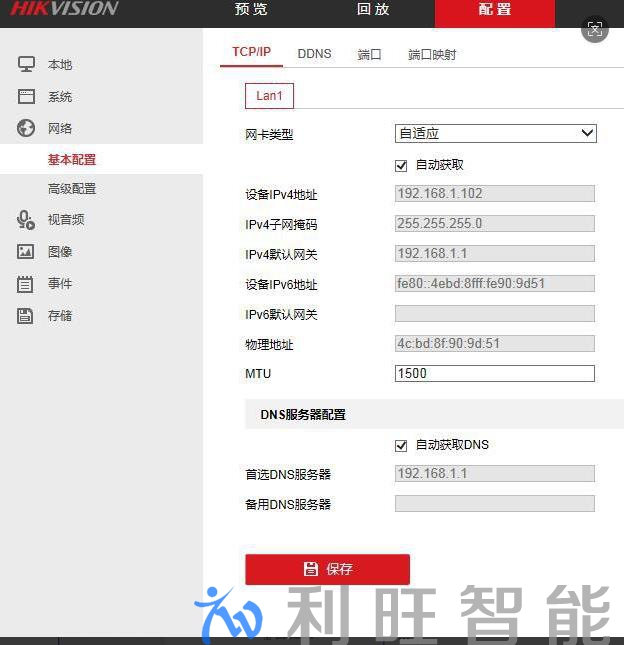Click the calendar icon beside 事件
The width and height of the screenshot is (624, 645).
tap(26, 284)
